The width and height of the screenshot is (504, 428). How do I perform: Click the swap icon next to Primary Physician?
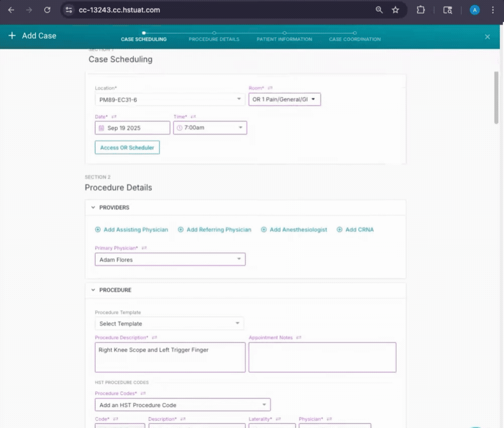tap(144, 248)
